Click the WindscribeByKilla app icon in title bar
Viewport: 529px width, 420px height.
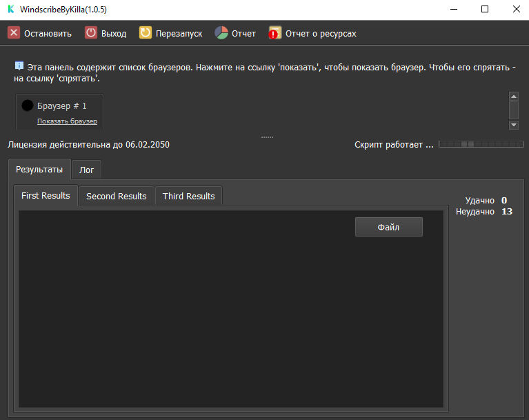click(x=10, y=10)
